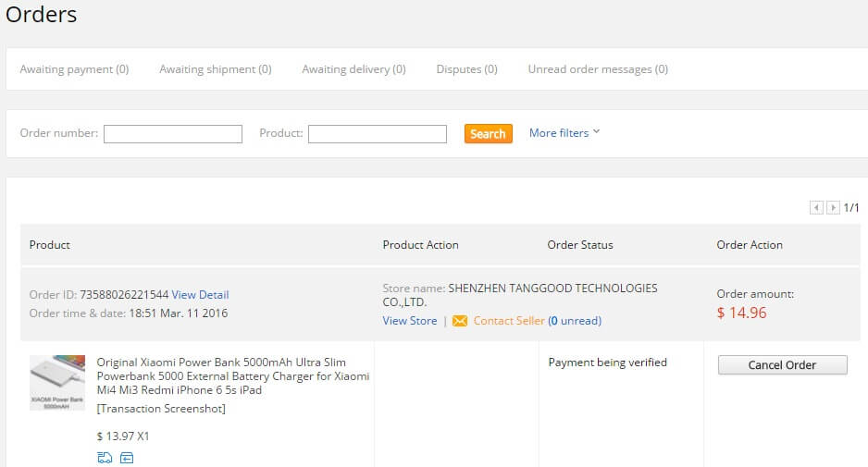Open Awaiting payment (0) tab
Viewport: 868px width, 467px height.
(74, 69)
